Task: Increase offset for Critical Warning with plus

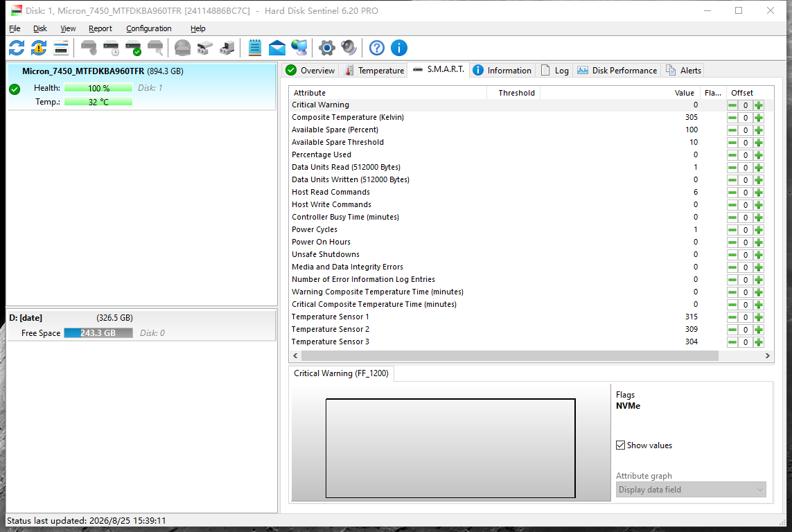Action: tap(759, 105)
